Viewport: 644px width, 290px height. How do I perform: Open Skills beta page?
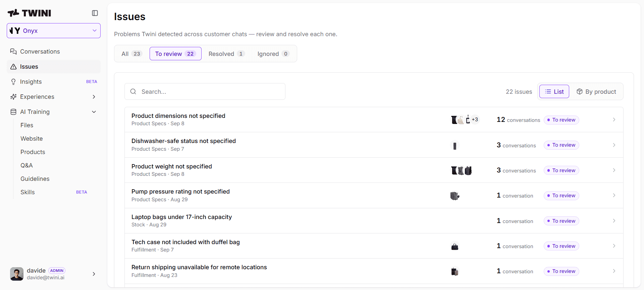(54, 192)
